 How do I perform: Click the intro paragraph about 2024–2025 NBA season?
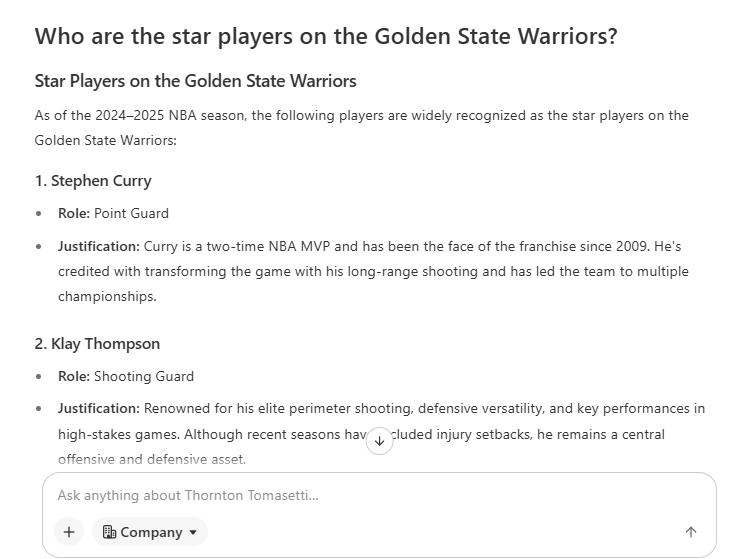point(362,128)
